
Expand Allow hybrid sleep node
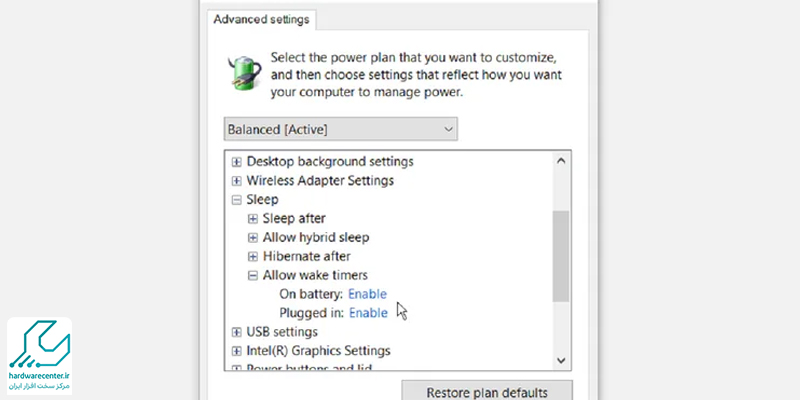point(253,237)
